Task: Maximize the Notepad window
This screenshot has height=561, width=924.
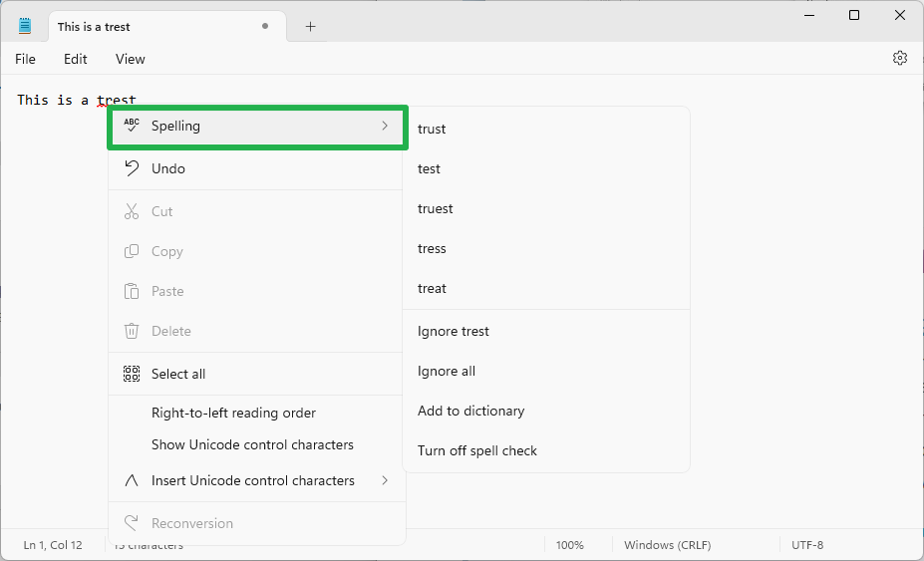Action: pyautogui.click(x=854, y=15)
